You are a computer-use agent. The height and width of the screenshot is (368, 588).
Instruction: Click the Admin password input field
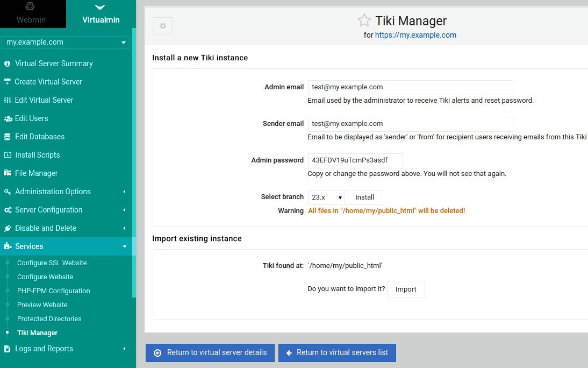[355, 160]
